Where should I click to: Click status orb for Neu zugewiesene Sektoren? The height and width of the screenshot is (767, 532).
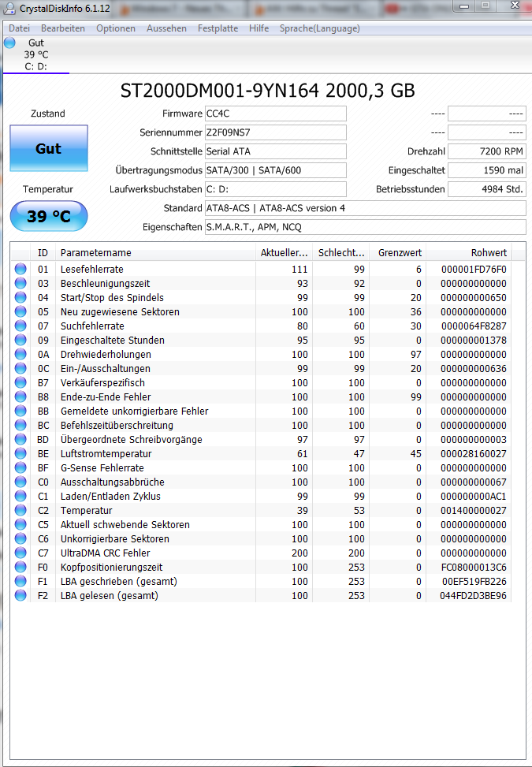click(20, 311)
